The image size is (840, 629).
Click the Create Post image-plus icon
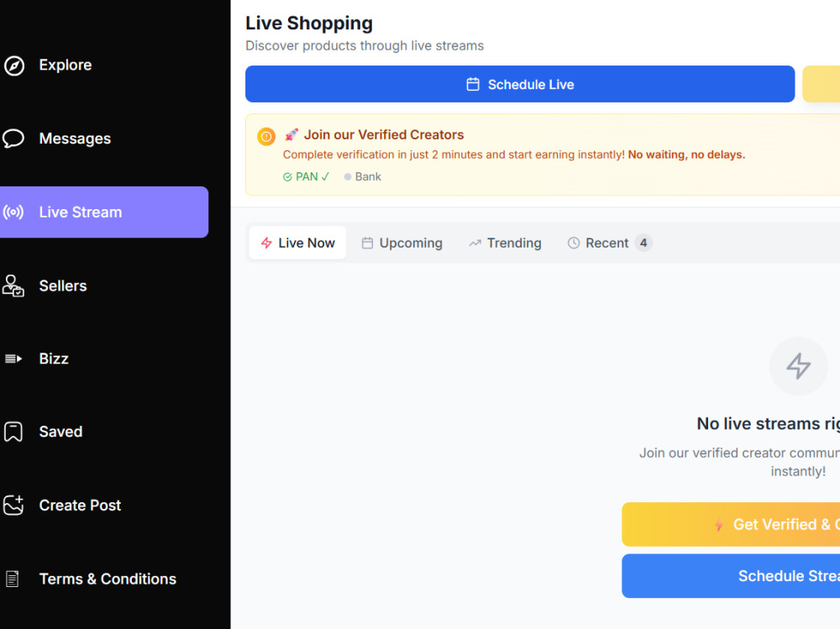[x=13, y=506]
